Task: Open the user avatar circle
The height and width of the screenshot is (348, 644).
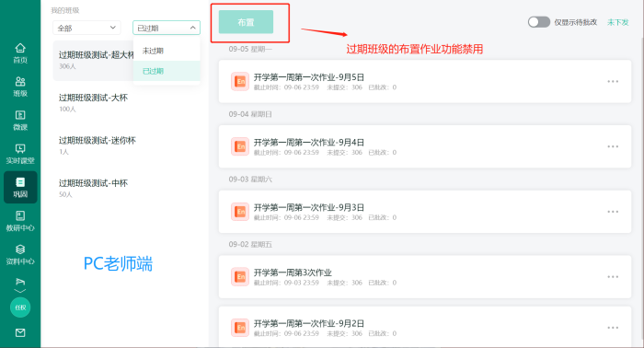Action: tap(20, 307)
